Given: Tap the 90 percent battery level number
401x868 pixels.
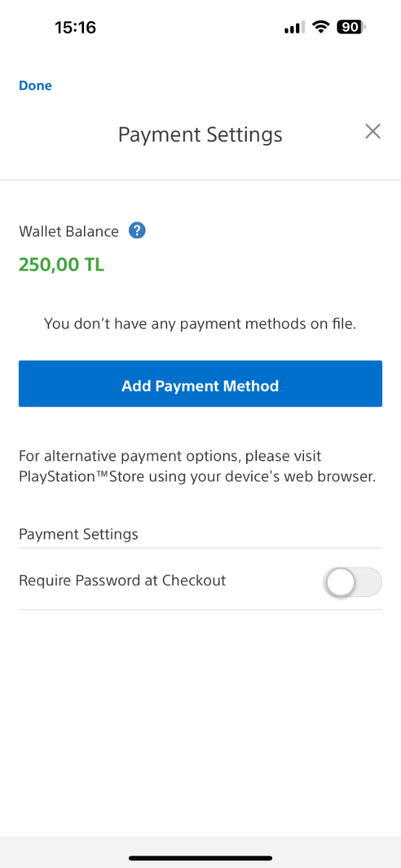Looking at the screenshot, I should pos(350,27).
